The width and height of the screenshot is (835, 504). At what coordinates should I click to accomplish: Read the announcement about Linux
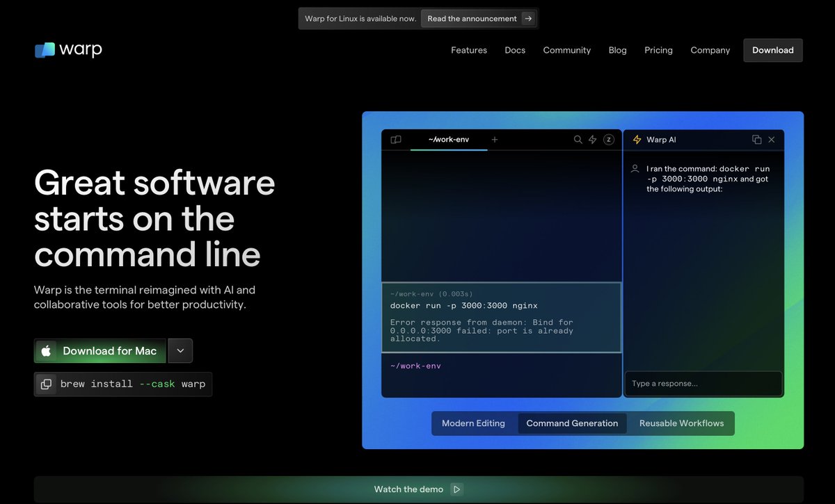coord(479,19)
